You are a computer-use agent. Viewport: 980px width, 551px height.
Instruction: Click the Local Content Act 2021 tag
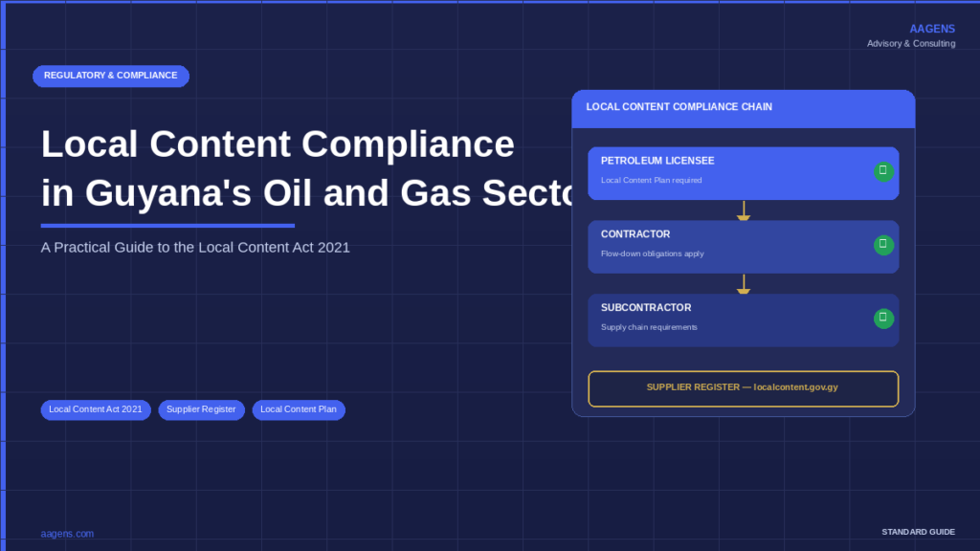96,409
